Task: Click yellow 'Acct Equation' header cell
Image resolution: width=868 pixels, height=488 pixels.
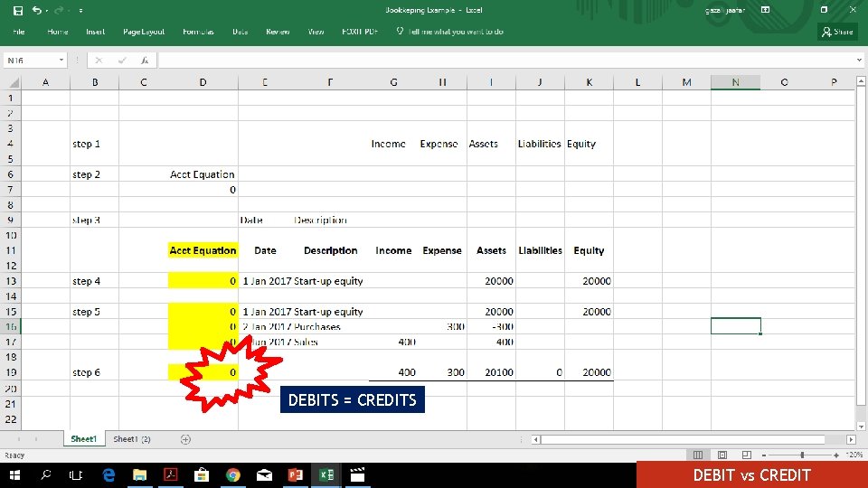Action: (x=203, y=250)
